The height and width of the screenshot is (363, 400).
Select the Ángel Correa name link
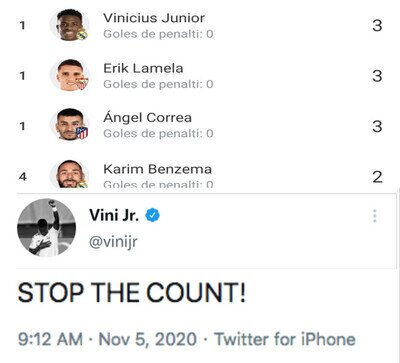147,117
